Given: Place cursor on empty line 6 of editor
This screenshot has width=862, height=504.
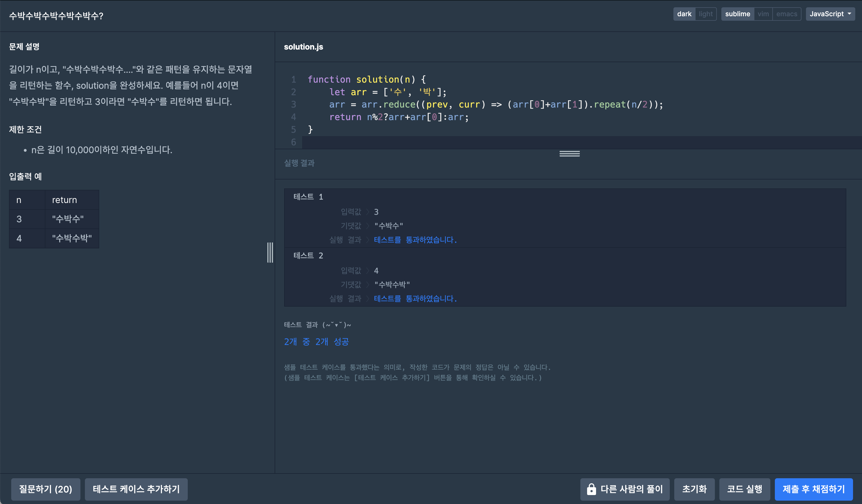Looking at the screenshot, I should (581, 142).
